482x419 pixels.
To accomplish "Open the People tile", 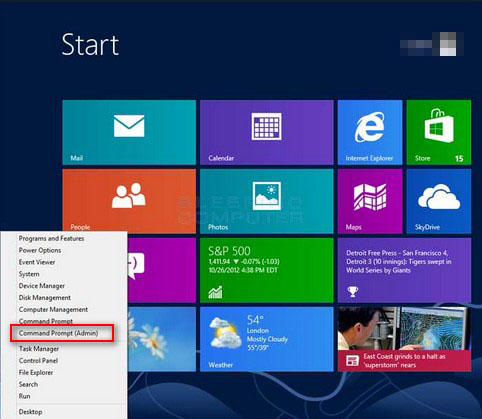I will 129,200.
